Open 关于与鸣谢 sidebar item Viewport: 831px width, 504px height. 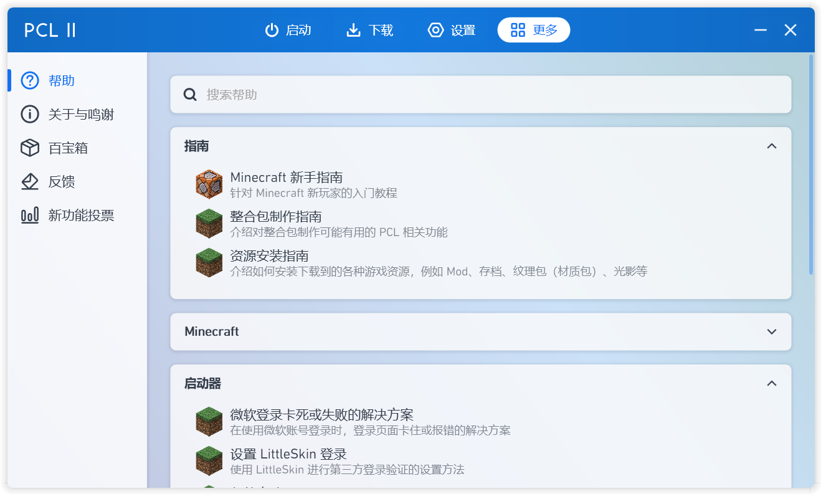click(77, 114)
